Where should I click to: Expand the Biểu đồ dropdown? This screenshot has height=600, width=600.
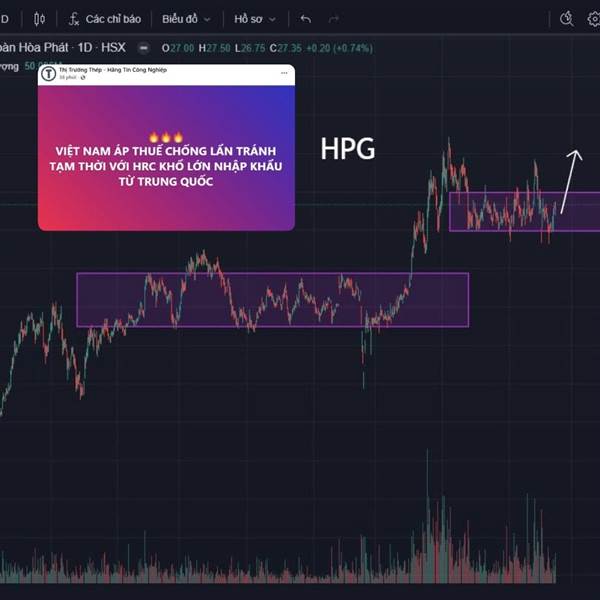tap(186, 19)
